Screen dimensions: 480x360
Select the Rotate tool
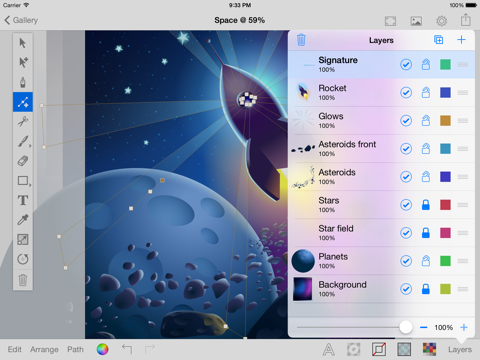23,259
